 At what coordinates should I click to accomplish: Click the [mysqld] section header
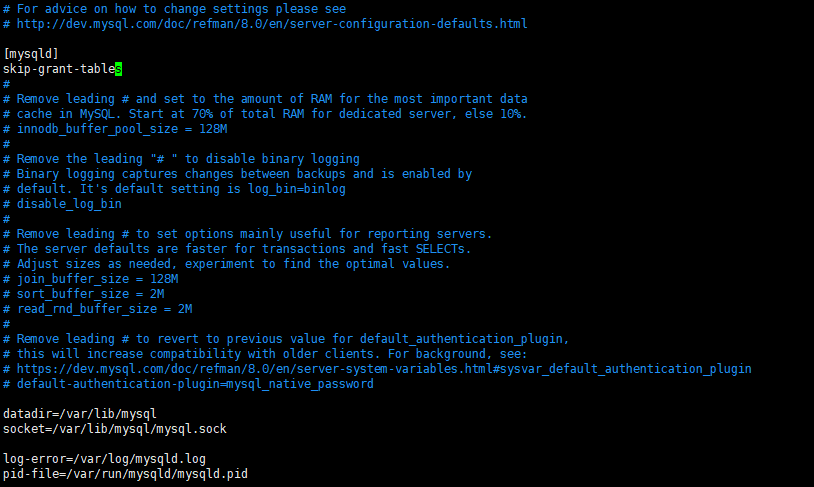[x=31, y=54]
